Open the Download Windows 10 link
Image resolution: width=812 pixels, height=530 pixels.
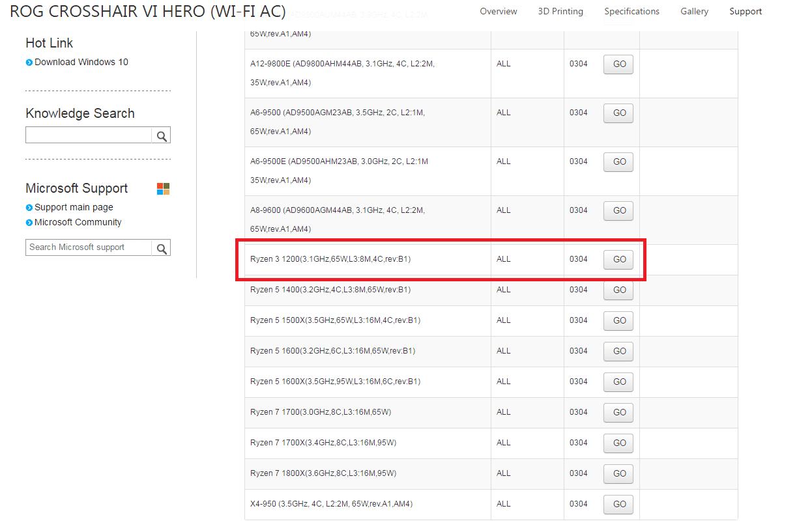(x=81, y=62)
